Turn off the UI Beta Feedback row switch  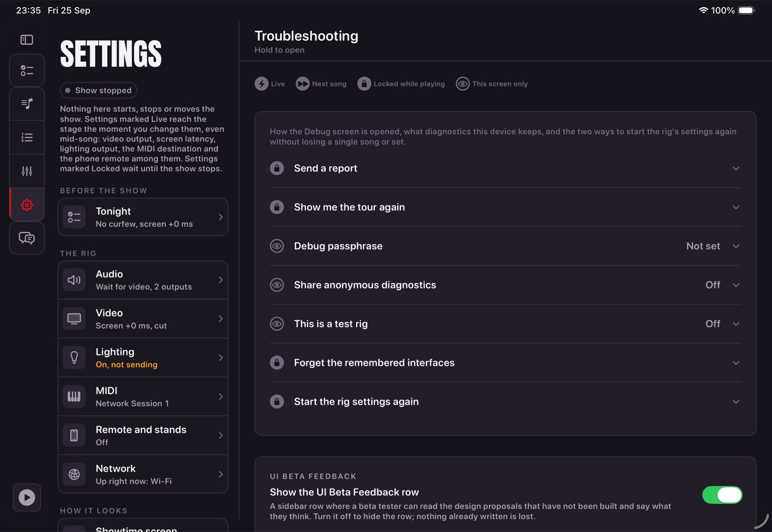coord(722,495)
